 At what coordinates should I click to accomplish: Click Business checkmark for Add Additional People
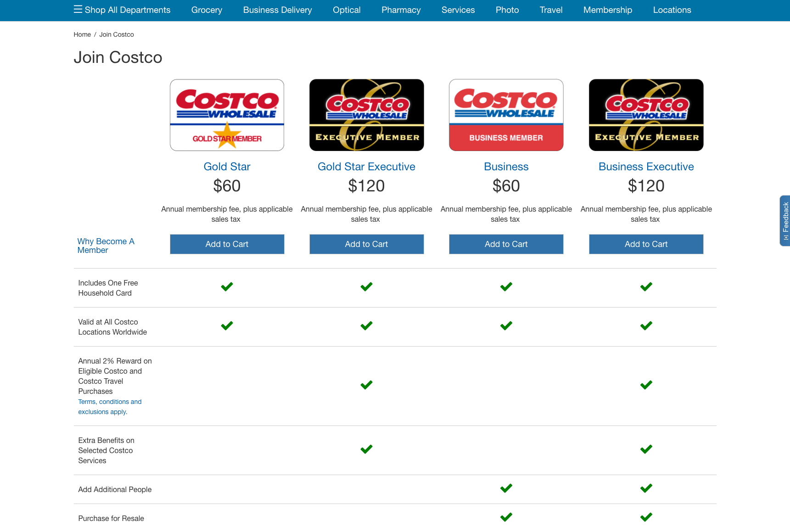506,488
